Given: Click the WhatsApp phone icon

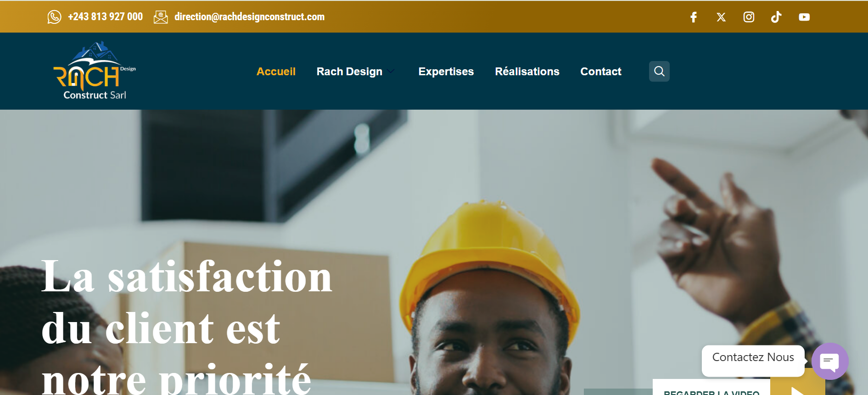Looking at the screenshot, I should click(54, 17).
